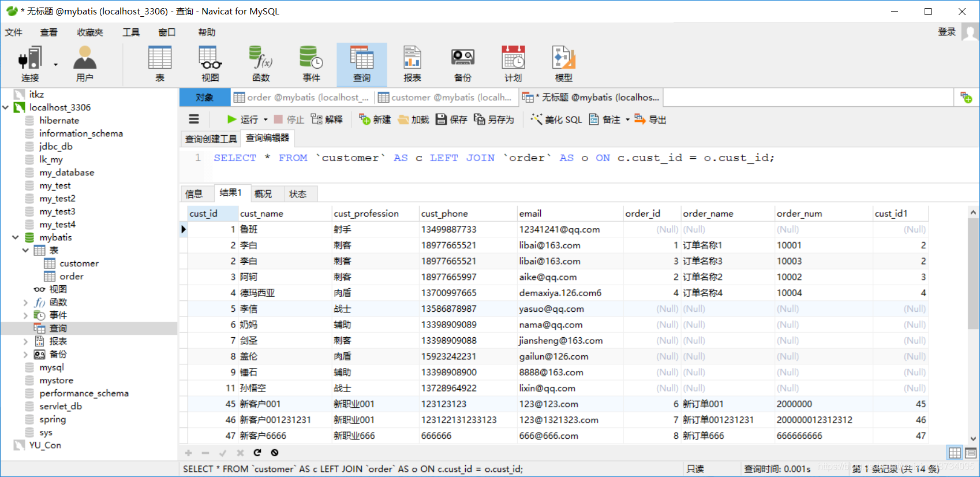The image size is (980, 477).
Task: Expand the 备份 node in tree
Action: point(25,354)
